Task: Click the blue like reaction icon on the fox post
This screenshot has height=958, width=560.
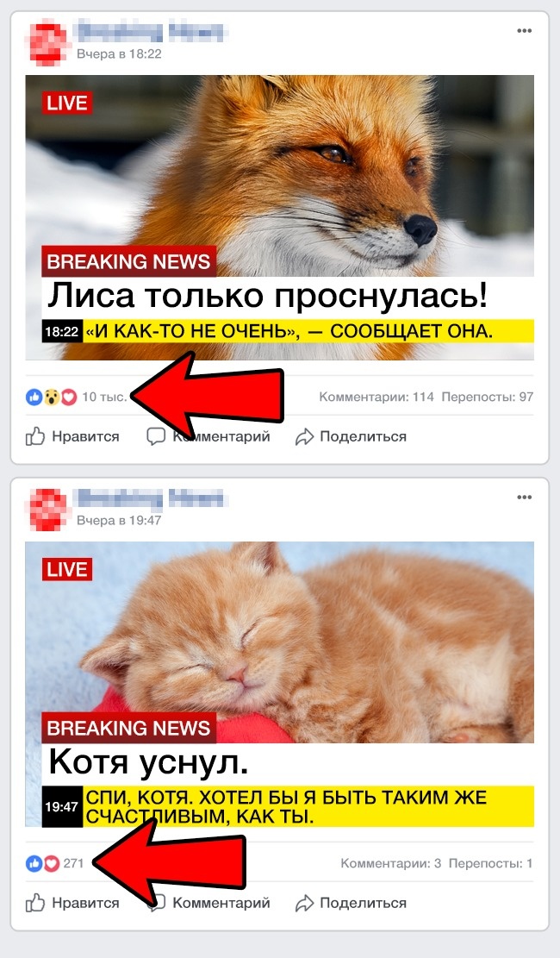Action: pos(34,398)
